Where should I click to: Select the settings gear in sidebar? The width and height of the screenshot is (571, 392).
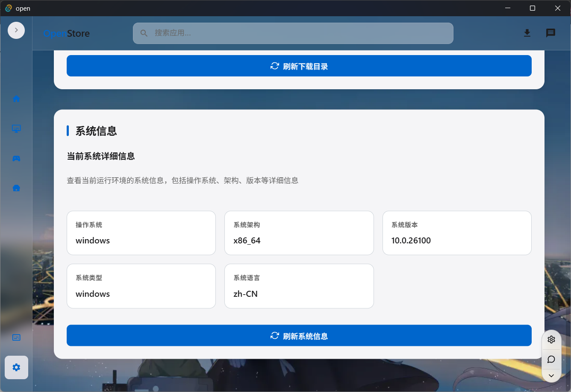coord(16,367)
